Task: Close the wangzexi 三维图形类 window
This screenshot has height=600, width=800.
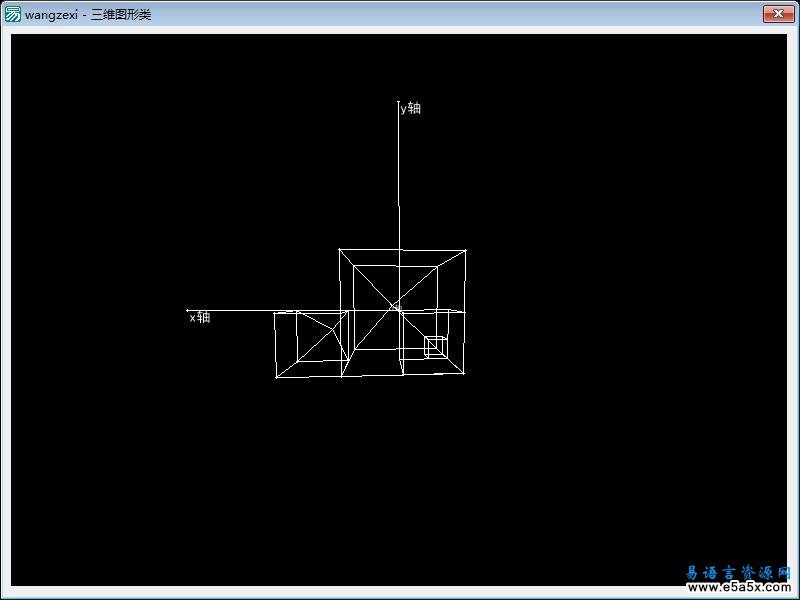Action: click(x=779, y=14)
